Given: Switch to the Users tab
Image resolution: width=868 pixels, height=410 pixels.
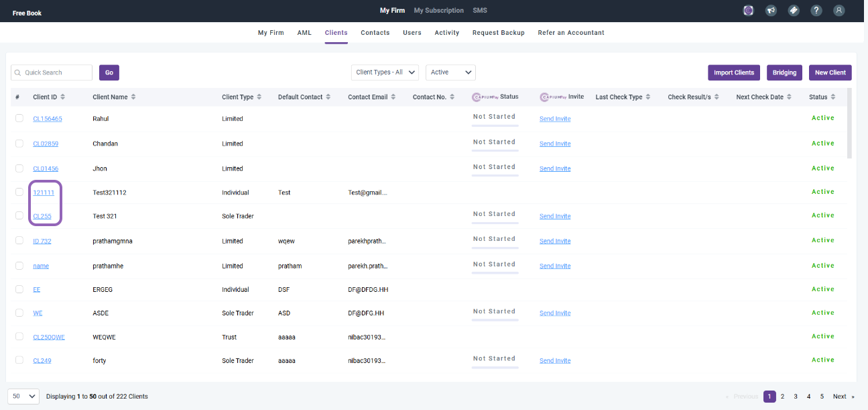Looking at the screenshot, I should [412, 32].
